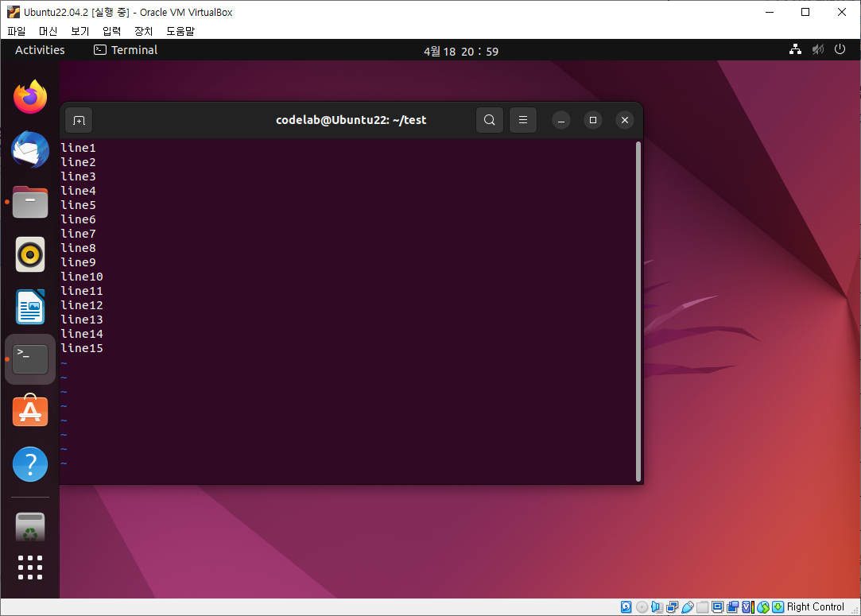Open the Rhythmbox music player icon

coord(29,254)
